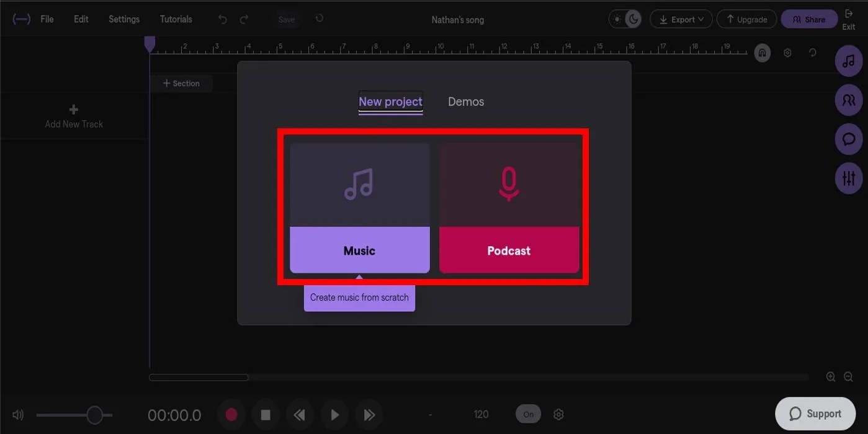
Task: Toggle the metronome On switch
Action: 527,414
